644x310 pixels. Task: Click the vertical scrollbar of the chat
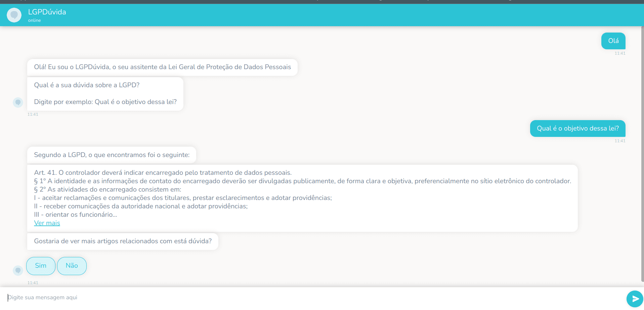642,154
